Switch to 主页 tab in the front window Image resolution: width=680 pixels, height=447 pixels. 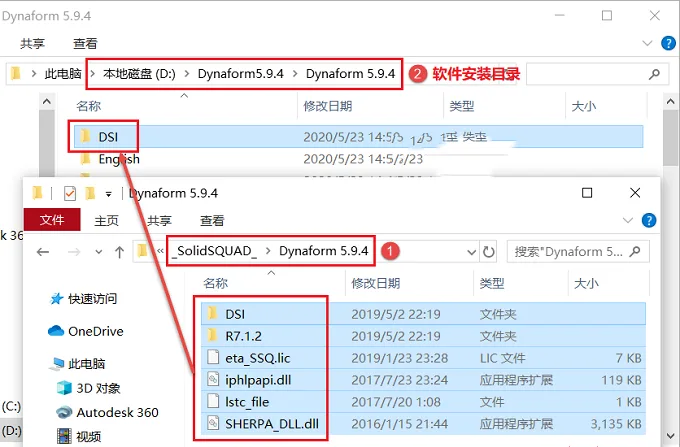pos(106,221)
